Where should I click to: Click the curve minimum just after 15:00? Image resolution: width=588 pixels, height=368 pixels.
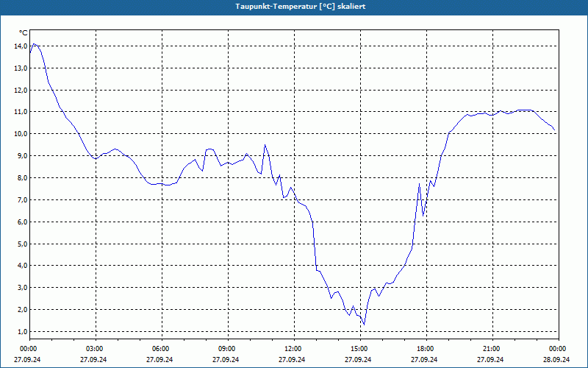coord(364,325)
